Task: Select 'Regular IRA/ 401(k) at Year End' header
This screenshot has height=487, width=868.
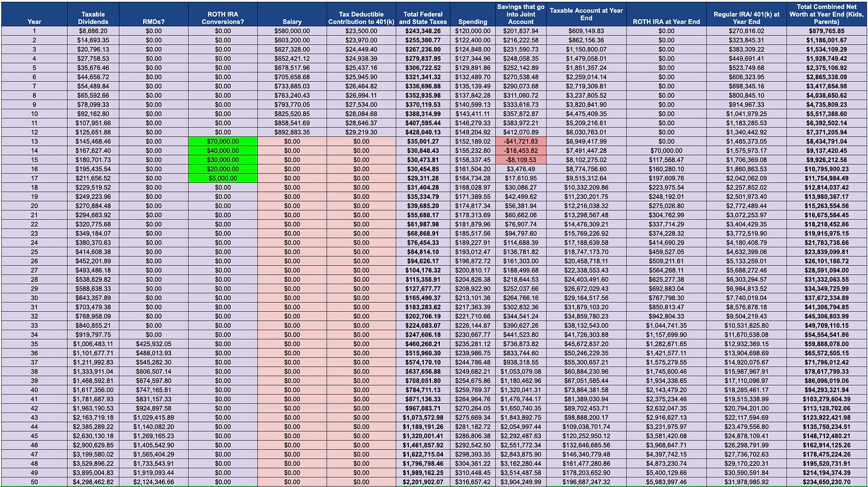Action: pyautogui.click(x=746, y=14)
